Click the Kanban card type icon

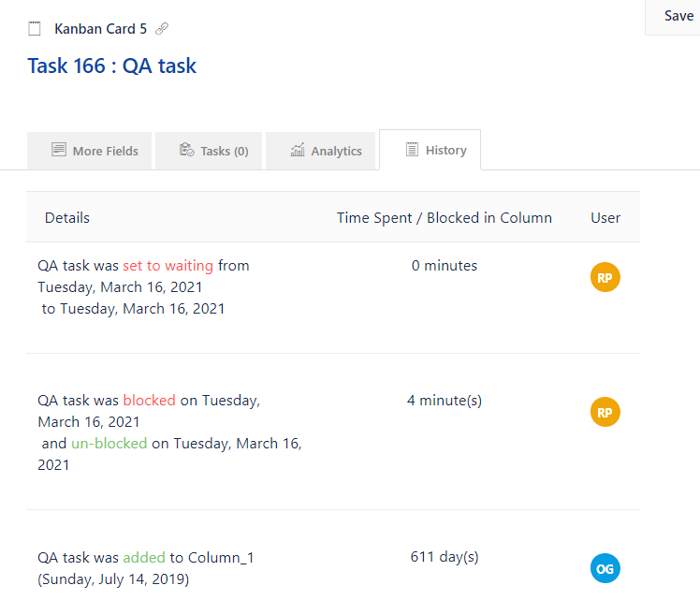click(35, 29)
